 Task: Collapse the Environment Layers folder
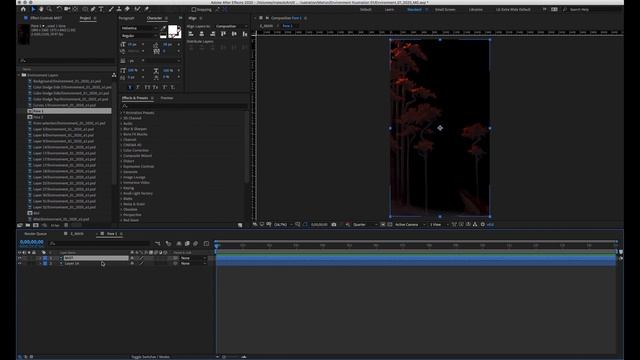(x=19, y=76)
